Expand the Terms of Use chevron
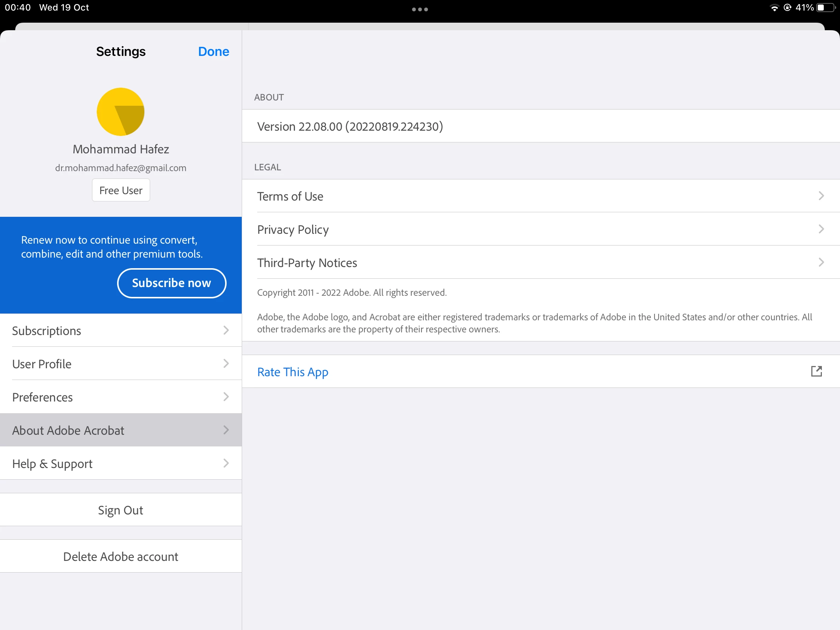Image resolution: width=840 pixels, height=630 pixels. 821,196
